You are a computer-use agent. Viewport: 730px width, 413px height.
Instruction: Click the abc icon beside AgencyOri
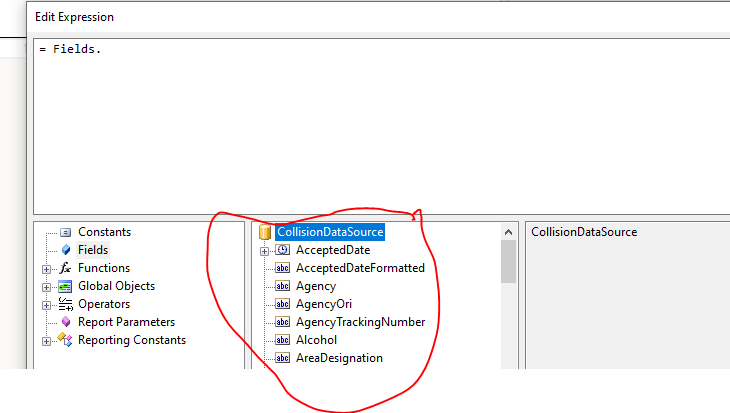coord(283,304)
